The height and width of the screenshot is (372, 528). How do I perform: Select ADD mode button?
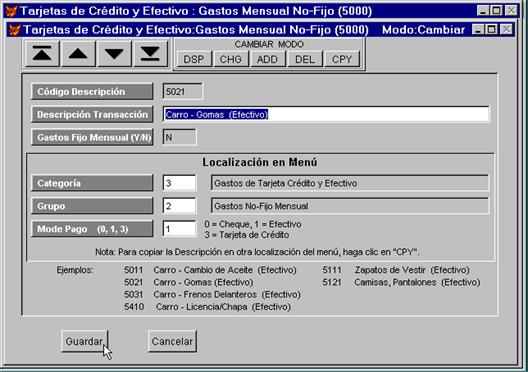coord(267,60)
